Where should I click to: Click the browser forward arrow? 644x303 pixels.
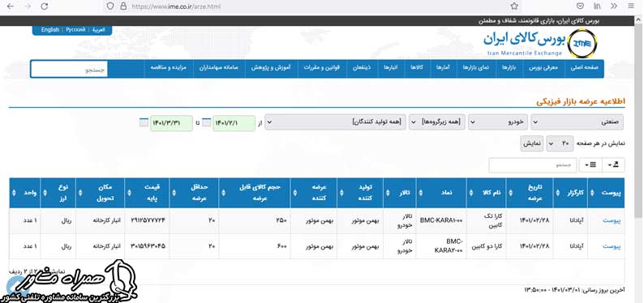coord(28,6)
